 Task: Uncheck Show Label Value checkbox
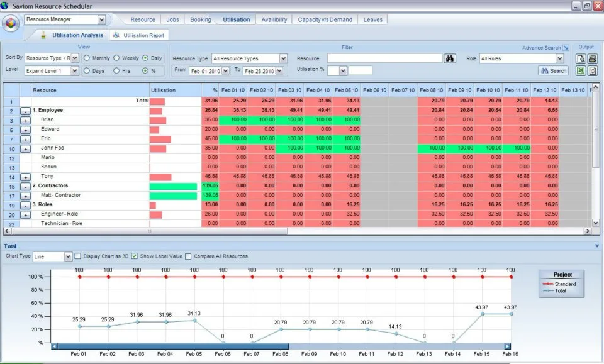135,256
